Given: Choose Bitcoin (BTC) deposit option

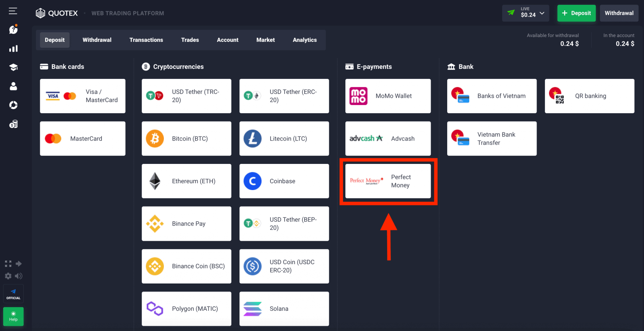Looking at the screenshot, I should pyautogui.click(x=186, y=139).
